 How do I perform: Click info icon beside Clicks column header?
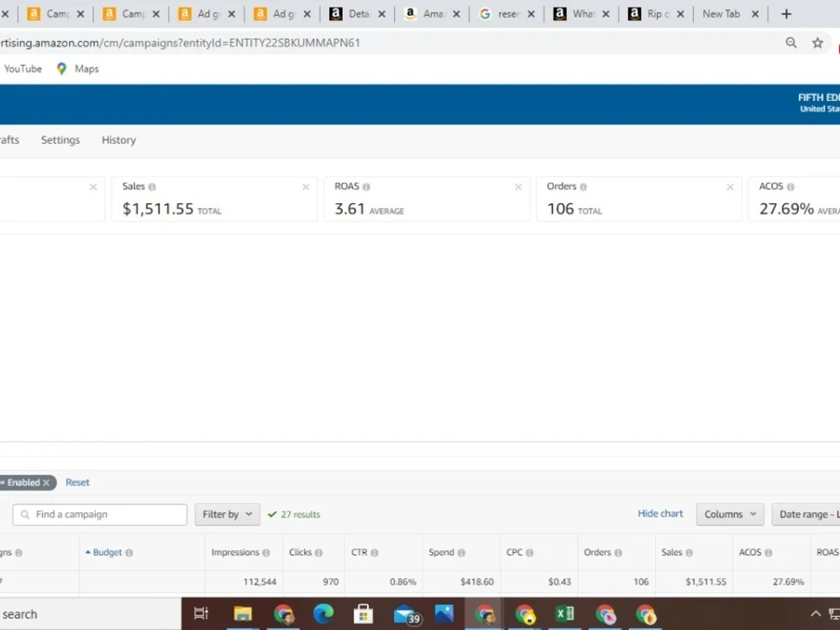[x=318, y=553]
